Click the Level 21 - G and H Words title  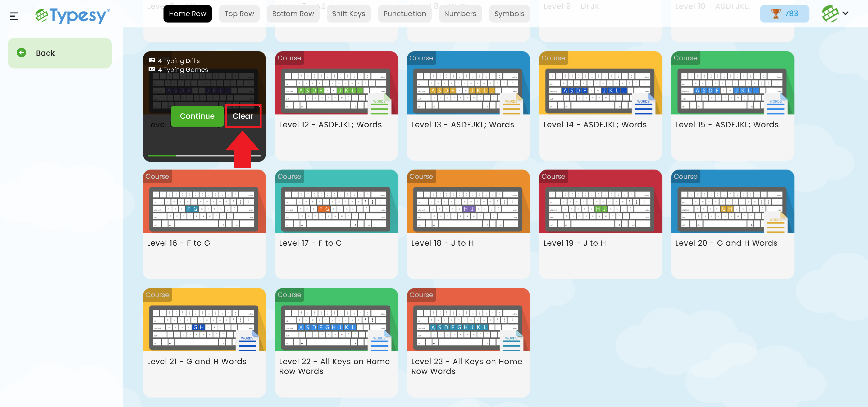click(x=197, y=361)
